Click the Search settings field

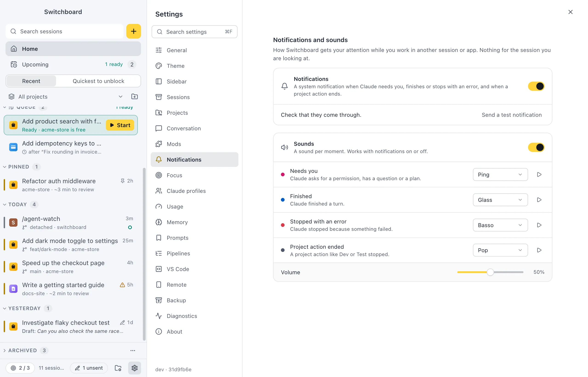pos(195,31)
